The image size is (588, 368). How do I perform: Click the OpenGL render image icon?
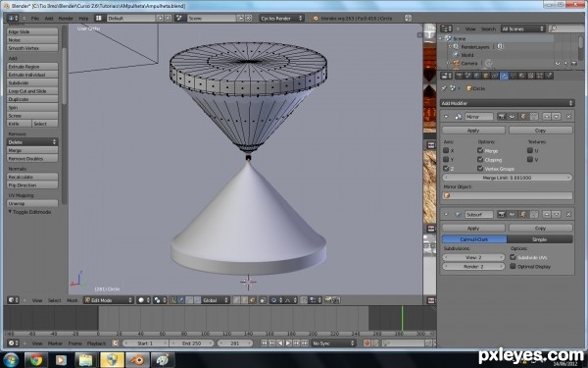(328, 300)
